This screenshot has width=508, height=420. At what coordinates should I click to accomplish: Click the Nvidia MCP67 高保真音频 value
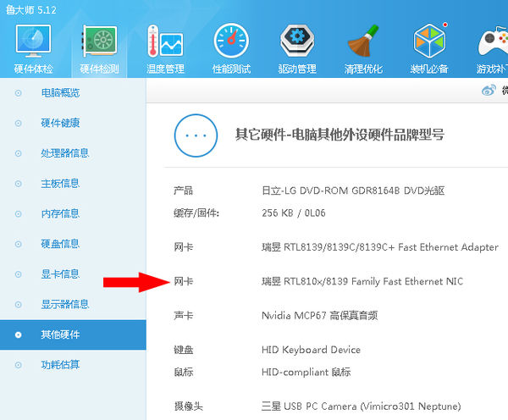(319, 315)
